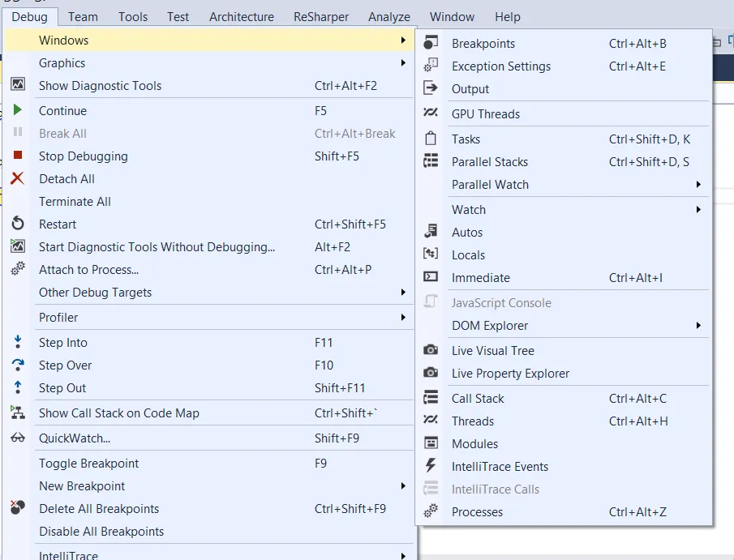This screenshot has height=560, width=734.
Task: Open the Team menu
Action: tap(83, 16)
